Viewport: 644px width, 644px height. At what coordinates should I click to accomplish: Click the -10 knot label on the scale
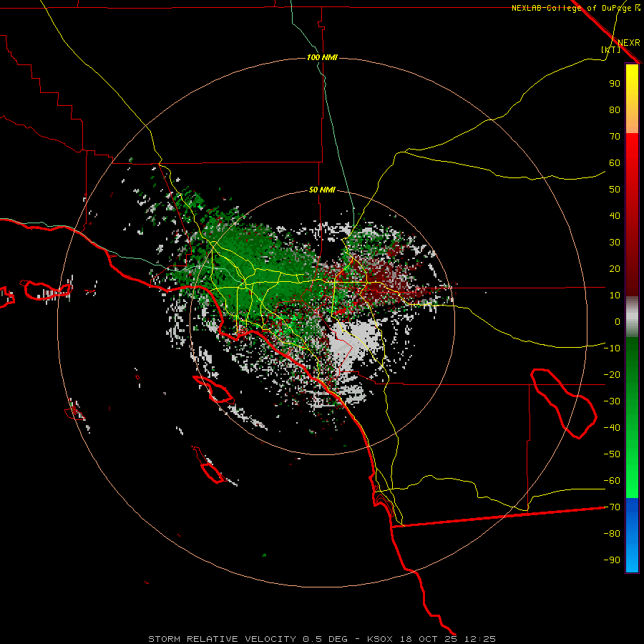pos(612,348)
